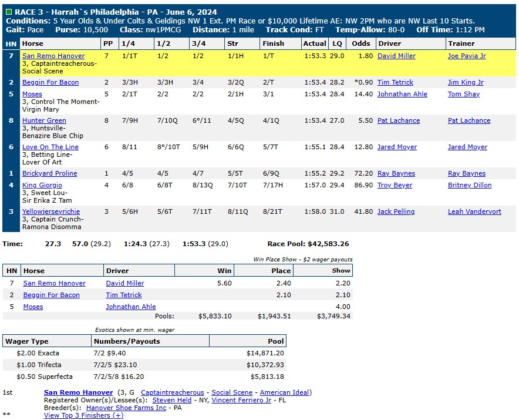Open trainer Jim King Jr link
This screenshot has height=420, width=519.
[x=466, y=82]
